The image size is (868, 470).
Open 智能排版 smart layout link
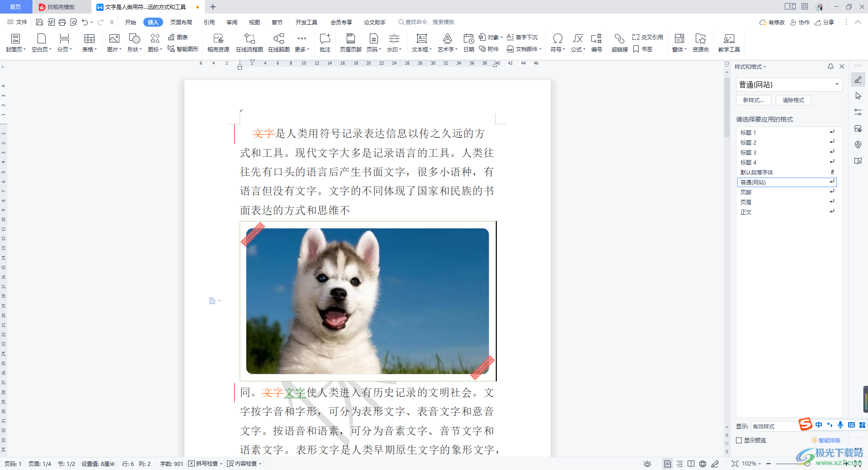point(826,440)
